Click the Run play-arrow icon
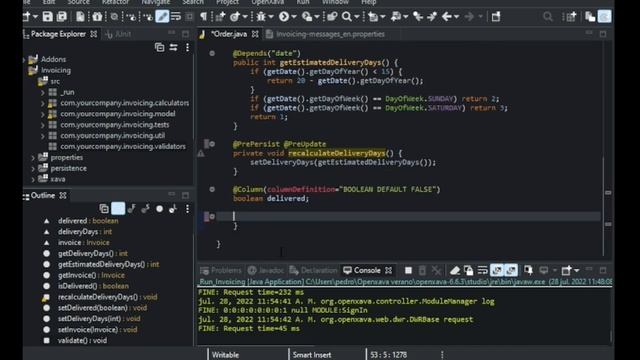This screenshot has width=640, height=360. 284,17
